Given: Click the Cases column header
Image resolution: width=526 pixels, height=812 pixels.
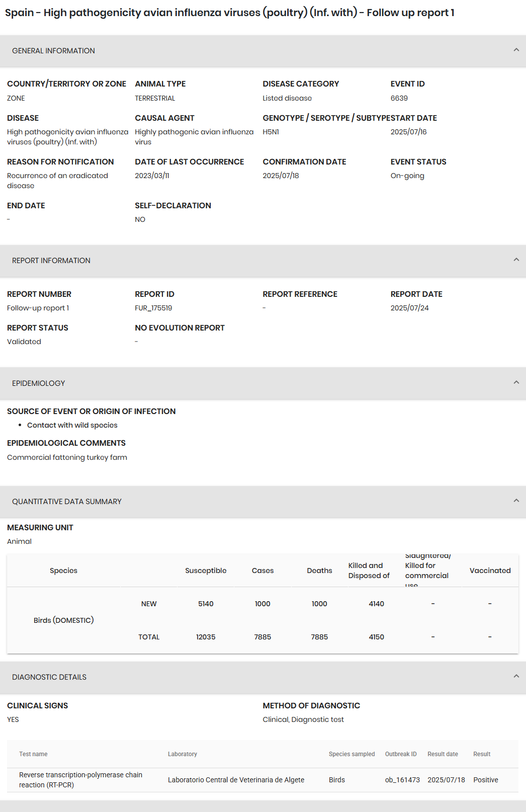Looking at the screenshot, I should (x=262, y=571).
